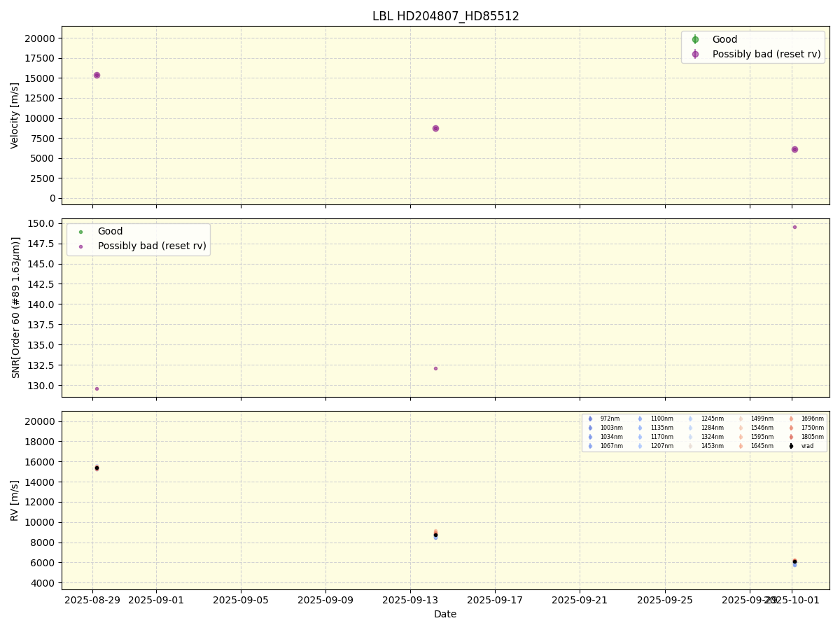Click the 1805nm legend marker
This screenshot has width=840, height=630.
pos(791,437)
